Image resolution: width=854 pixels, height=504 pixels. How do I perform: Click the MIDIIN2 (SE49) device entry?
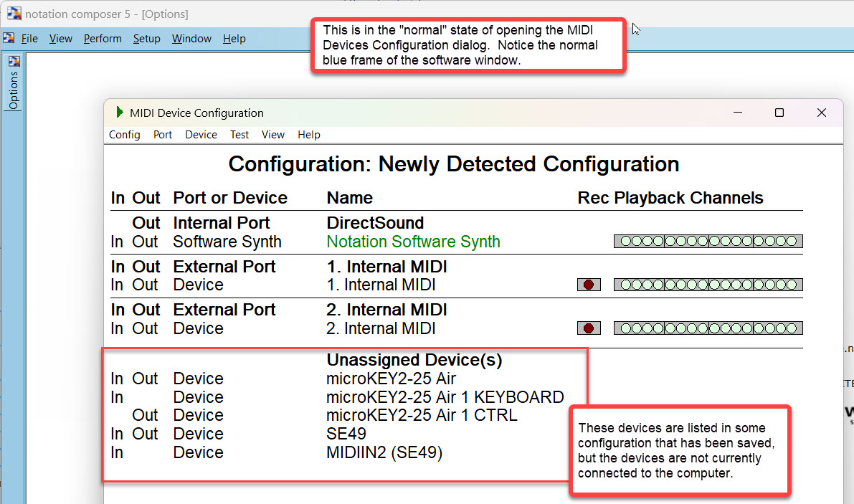[x=384, y=452]
